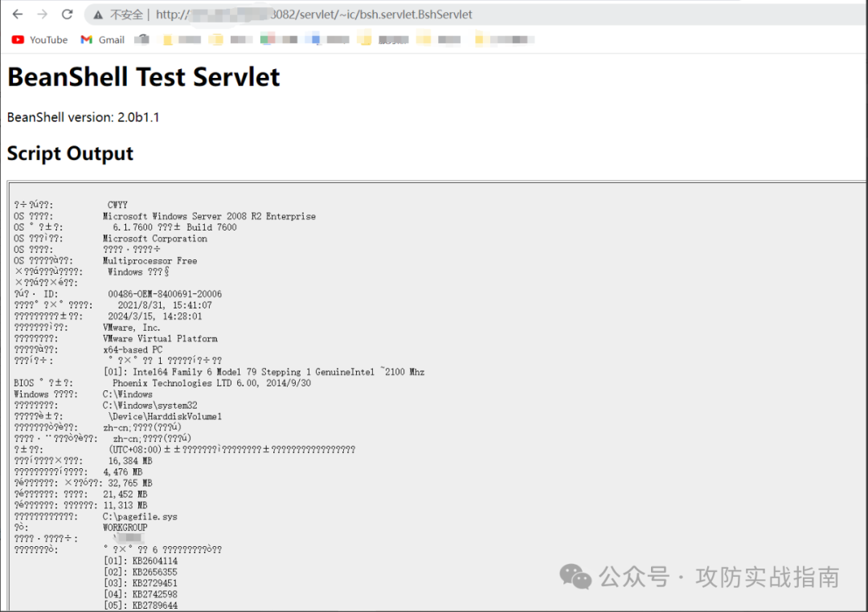Click the browser forward arrow
The height and width of the screenshot is (612, 868).
coord(42,14)
